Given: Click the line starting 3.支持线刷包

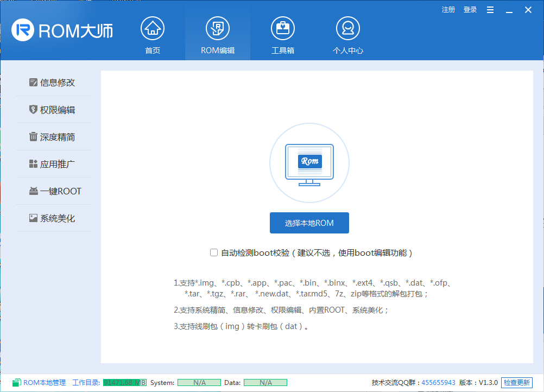Looking at the screenshot, I should pyautogui.click(x=241, y=326).
